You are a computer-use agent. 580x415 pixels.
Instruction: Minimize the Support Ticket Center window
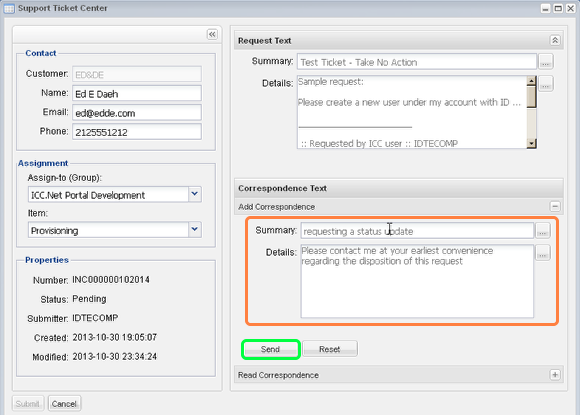coord(545,8)
